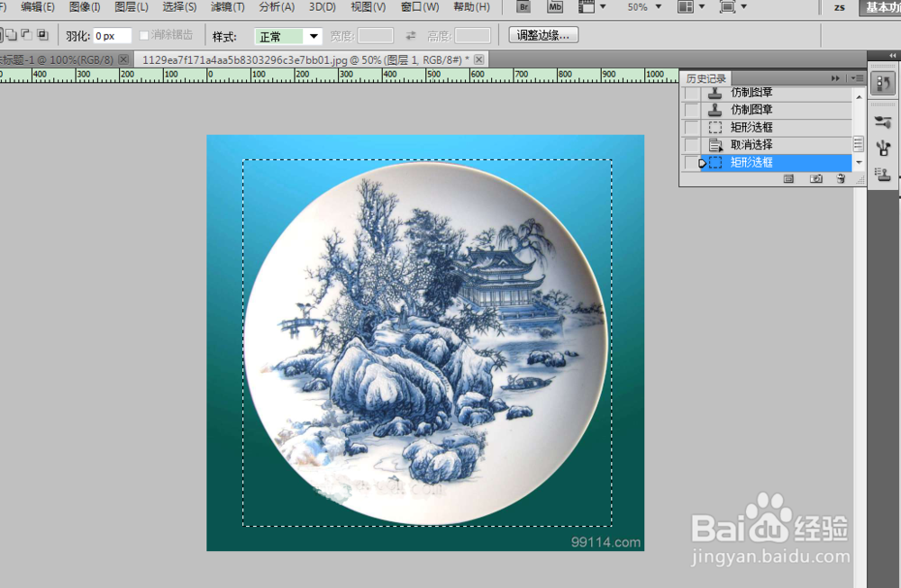Open the 编辑(E) menu
The image size is (901, 588).
38,7
